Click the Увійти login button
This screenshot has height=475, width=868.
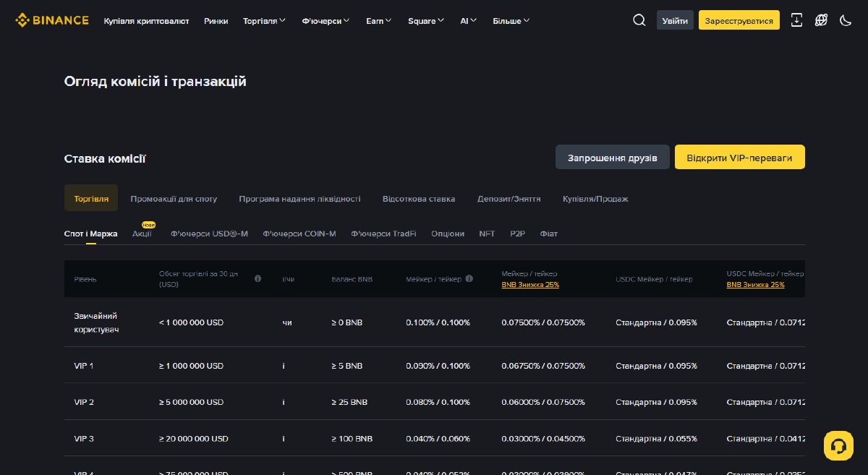[675, 20]
